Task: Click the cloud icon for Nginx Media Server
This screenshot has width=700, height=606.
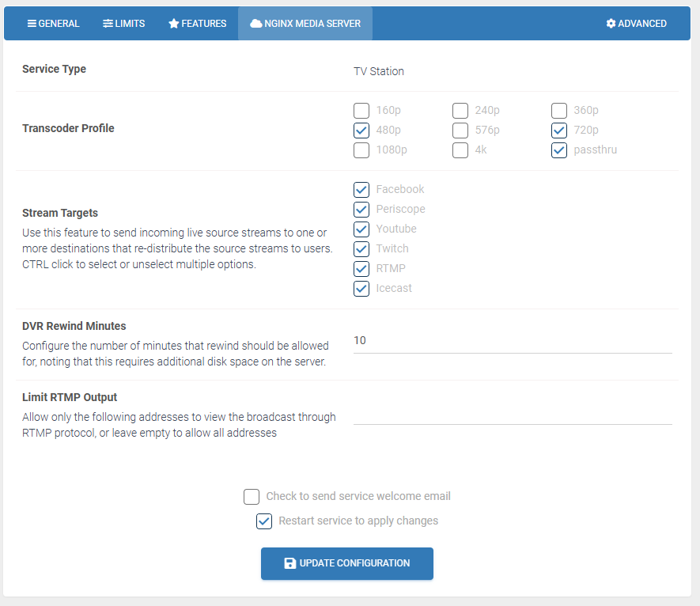Action: coord(255,24)
